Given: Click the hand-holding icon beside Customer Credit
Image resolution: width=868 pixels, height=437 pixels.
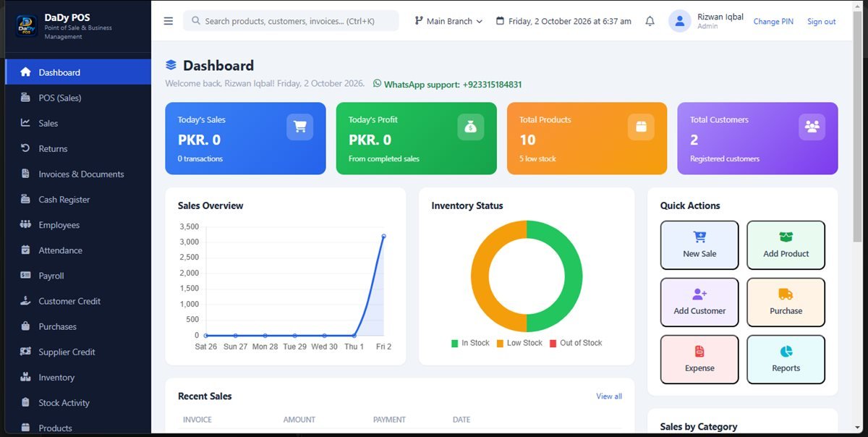Looking at the screenshot, I should point(26,301).
